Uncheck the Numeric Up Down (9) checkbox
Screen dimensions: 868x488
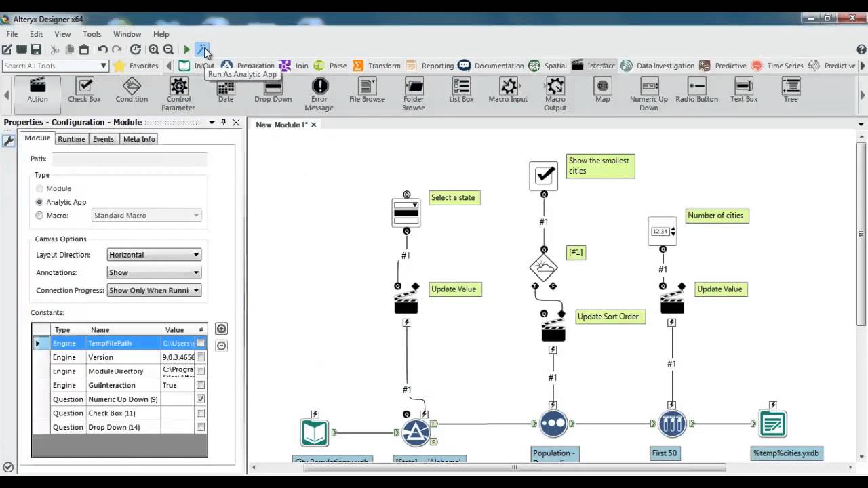(201, 399)
